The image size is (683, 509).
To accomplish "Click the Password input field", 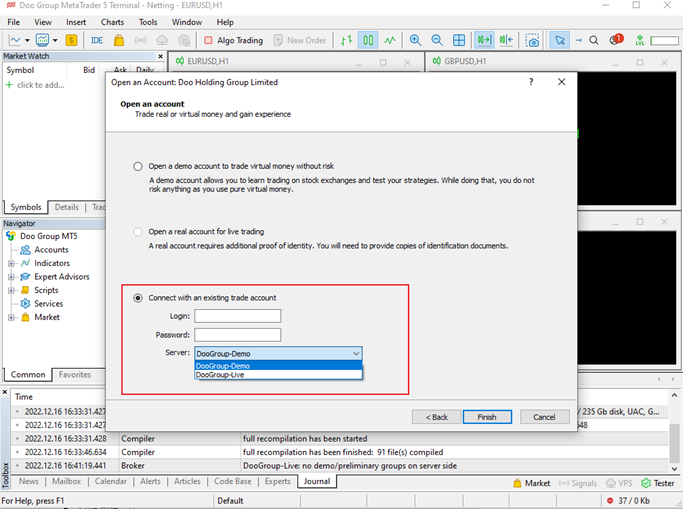I will 237,335.
